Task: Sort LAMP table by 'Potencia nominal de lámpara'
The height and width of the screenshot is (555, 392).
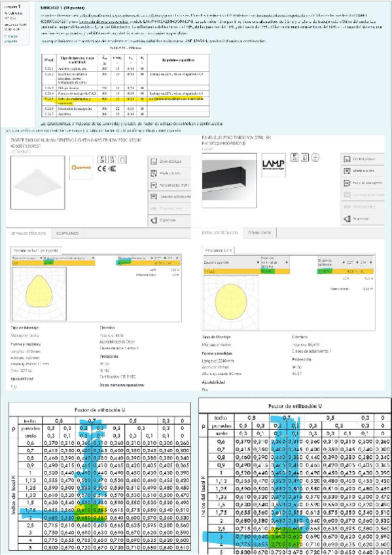Action: click(275, 262)
